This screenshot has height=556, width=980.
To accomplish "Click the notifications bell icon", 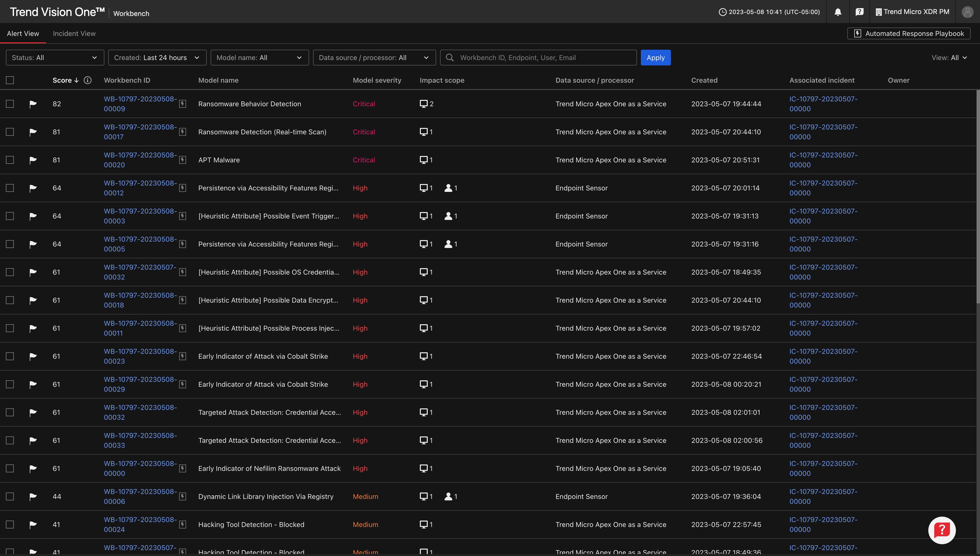I will (838, 12).
